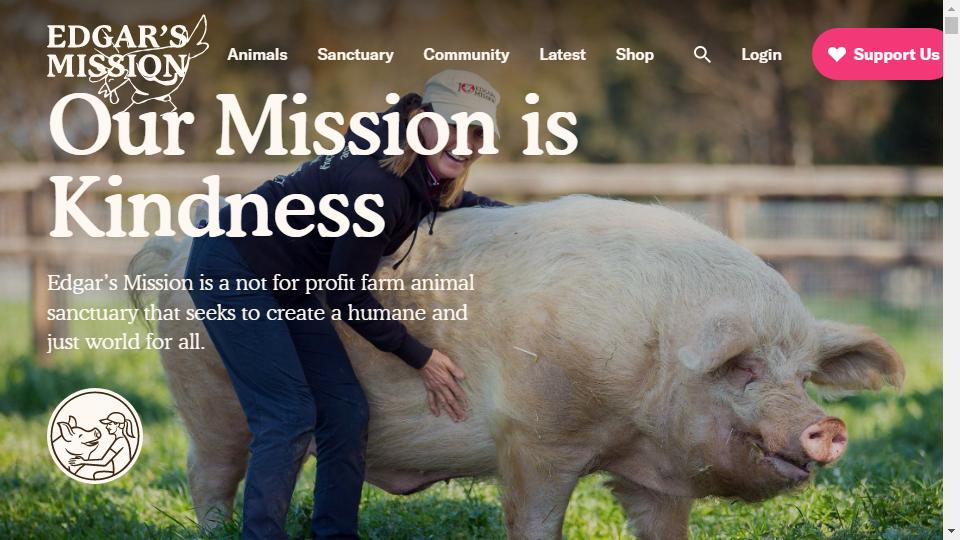Open the Sanctuary menu
The width and height of the screenshot is (960, 540).
355,54
